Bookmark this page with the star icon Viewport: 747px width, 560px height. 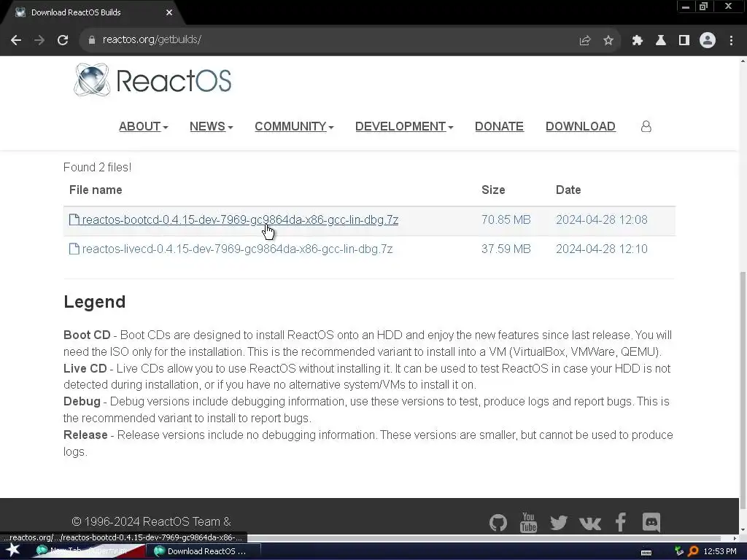point(608,41)
